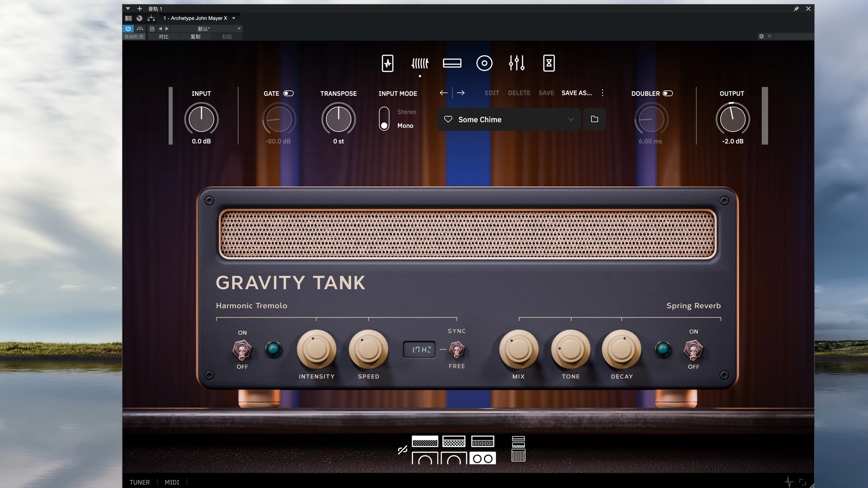The width and height of the screenshot is (868, 488).
Task: Open the pre-effects pedal section icon
Action: tap(387, 63)
